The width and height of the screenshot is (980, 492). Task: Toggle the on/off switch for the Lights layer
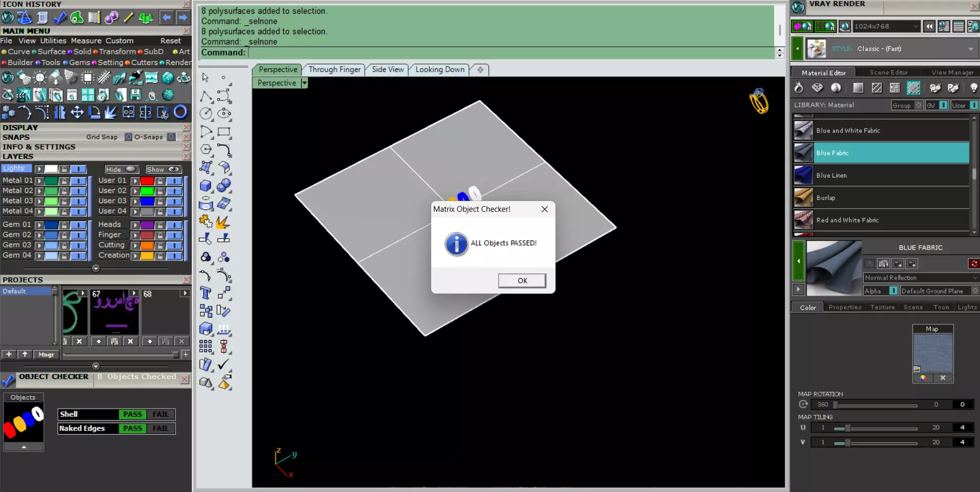pyautogui.click(x=78, y=169)
